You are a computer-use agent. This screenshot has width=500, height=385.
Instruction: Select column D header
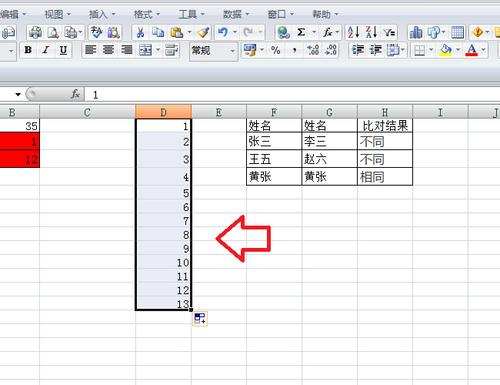[163, 112]
